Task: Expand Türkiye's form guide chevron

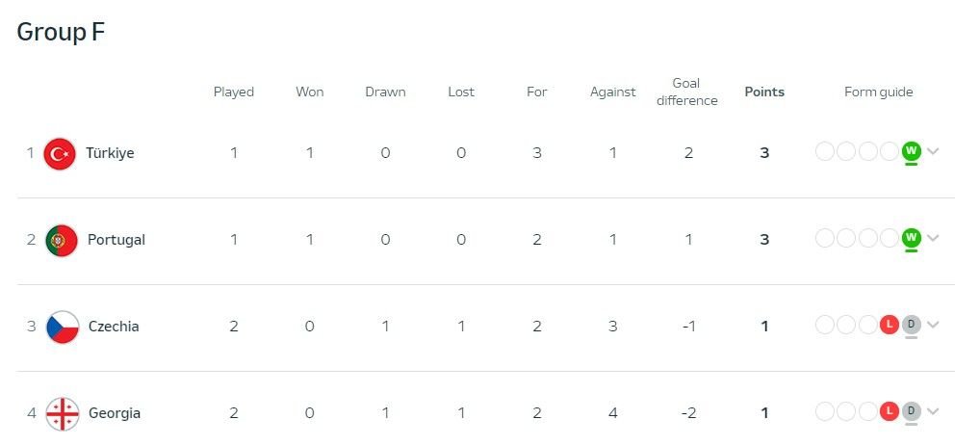Action: [933, 150]
